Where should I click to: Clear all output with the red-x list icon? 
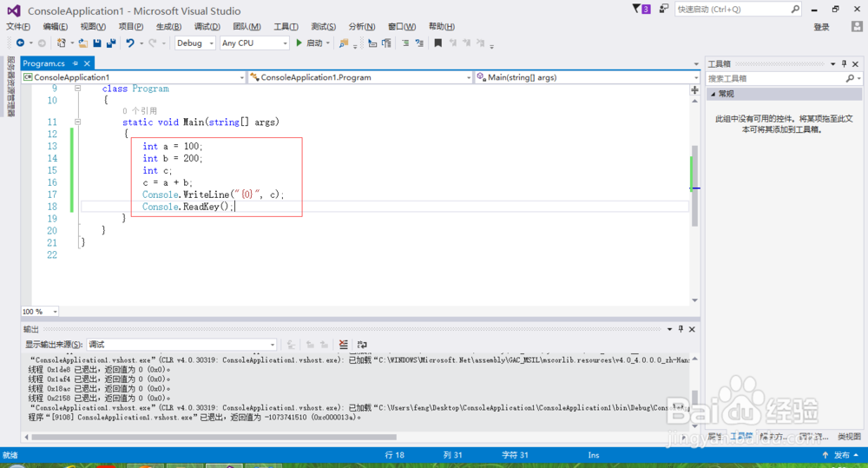[x=343, y=345]
